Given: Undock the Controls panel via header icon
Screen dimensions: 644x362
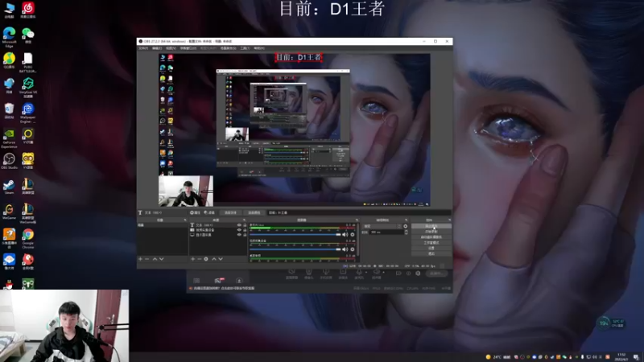Looking at the screenshot, I should coord(449,220).
